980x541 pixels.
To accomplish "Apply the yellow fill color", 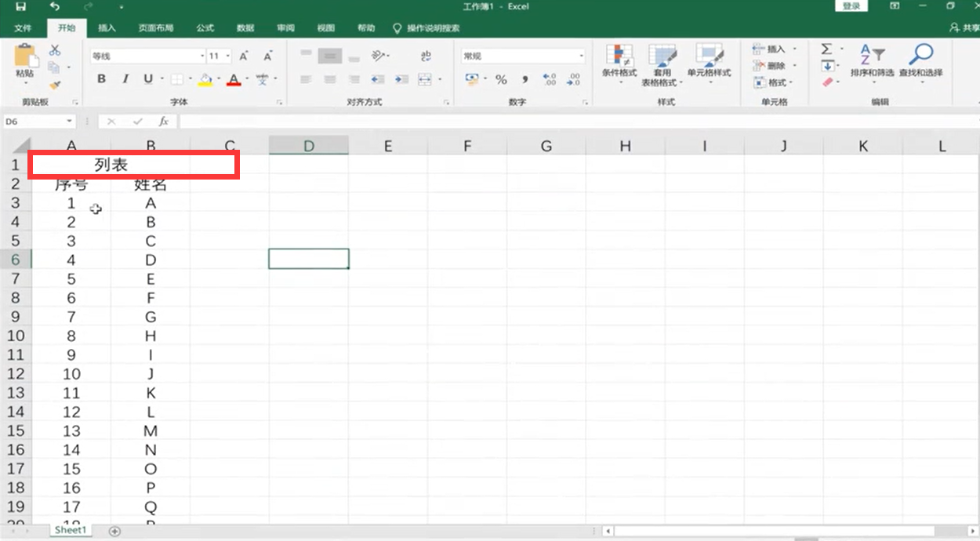I will coord(205,79).
